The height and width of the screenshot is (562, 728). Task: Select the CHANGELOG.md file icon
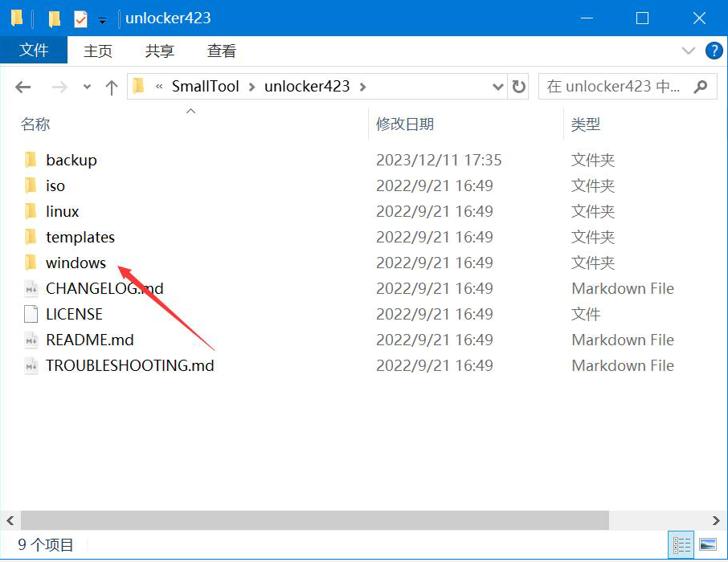tap(31, 288)
